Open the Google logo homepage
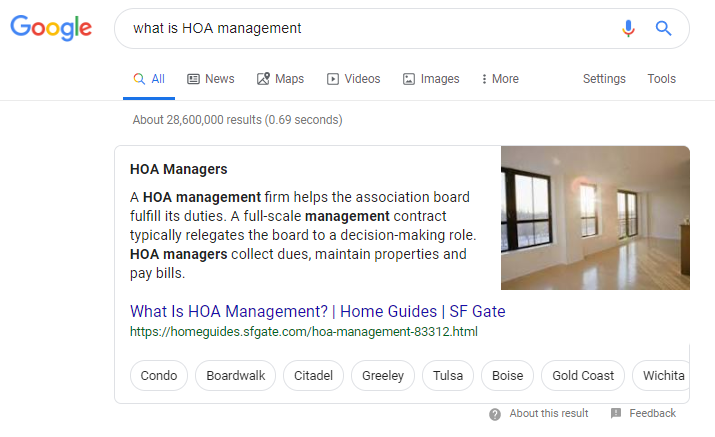 (51, 28)
